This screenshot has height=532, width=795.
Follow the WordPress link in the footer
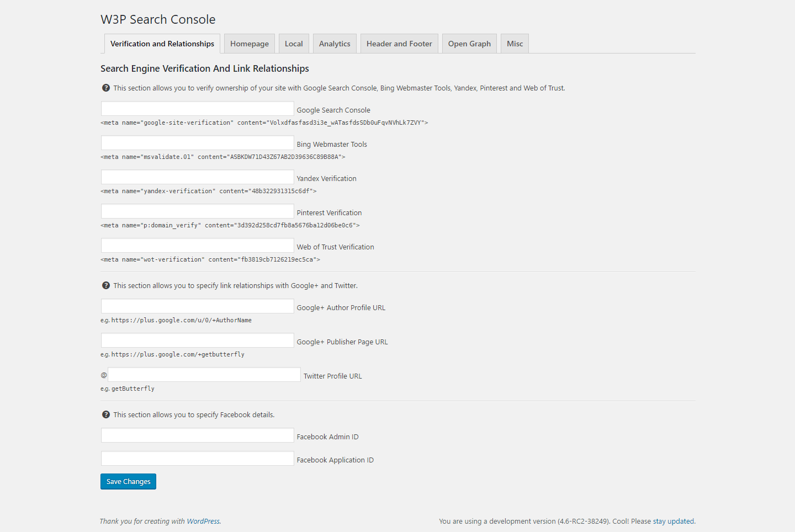pyautogui.click(x=203, y=521)
